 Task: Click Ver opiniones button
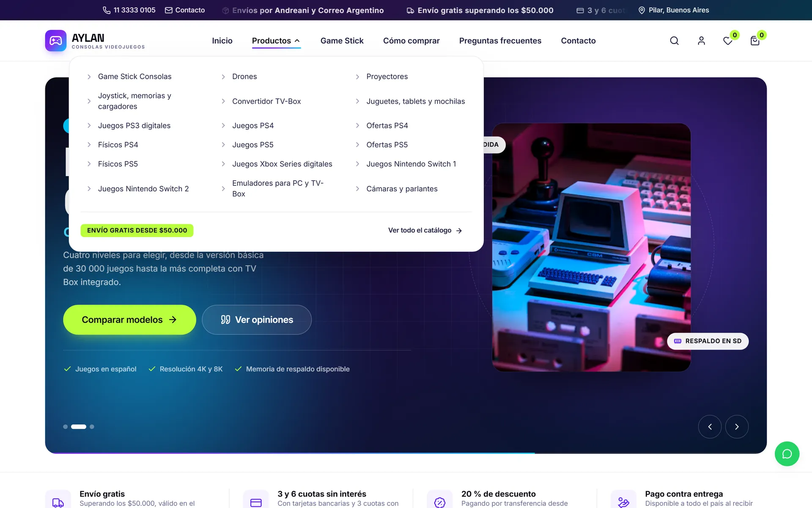click(257, 320)
